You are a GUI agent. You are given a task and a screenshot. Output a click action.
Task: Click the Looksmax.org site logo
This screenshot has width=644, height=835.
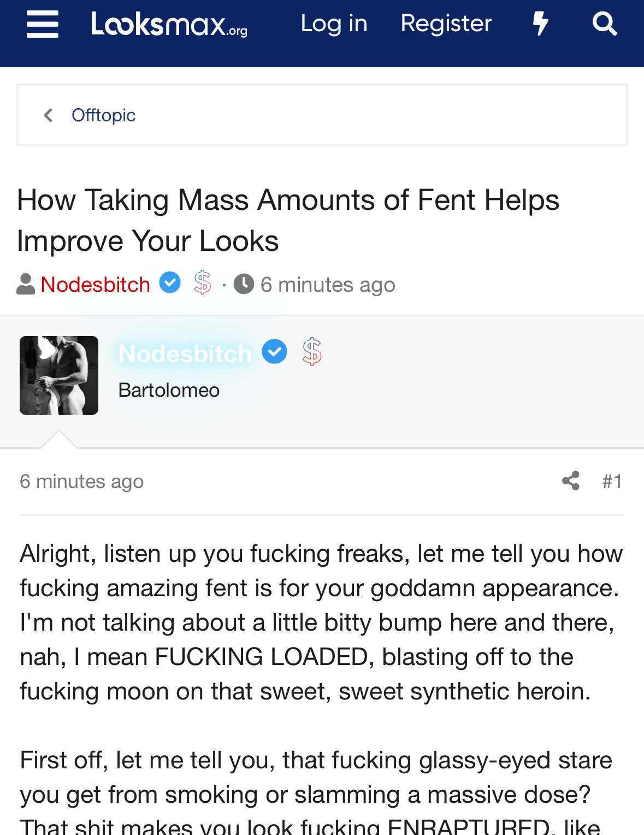point(169,24)
